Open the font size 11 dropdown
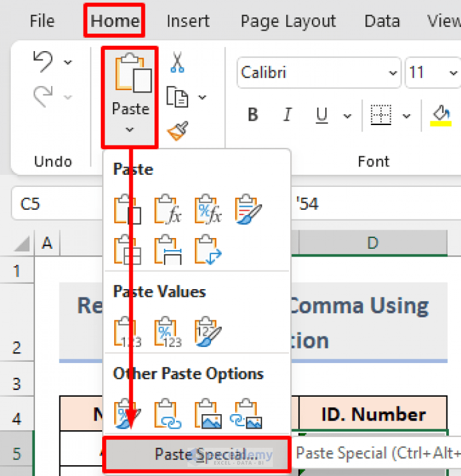 [453, 73]
